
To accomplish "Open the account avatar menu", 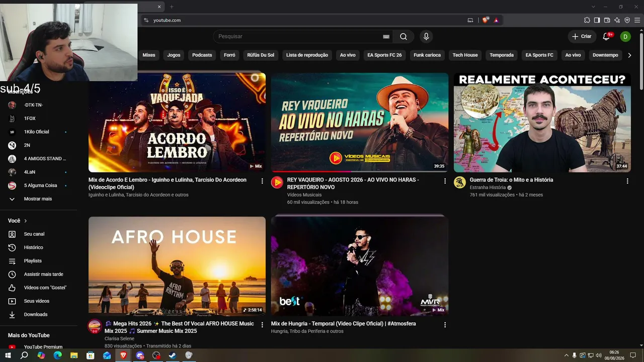I will click(x=625, y=36).
